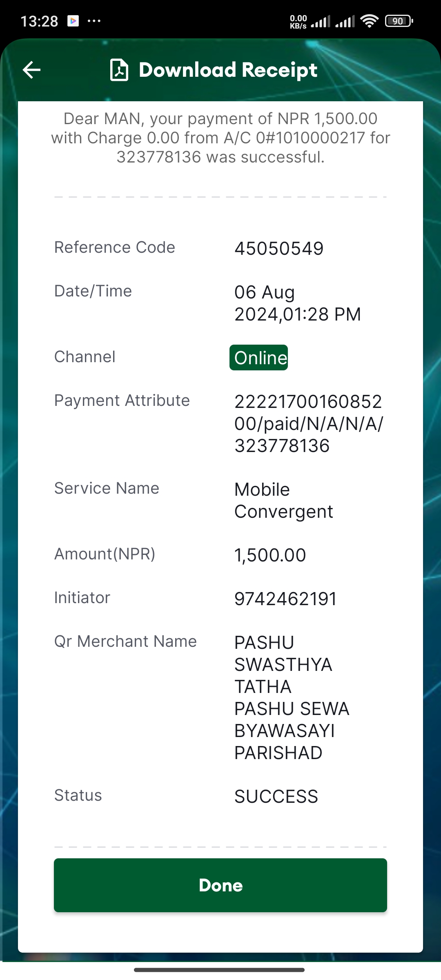This screenshot has height=980, width=441.
Task: Tap the initiator number 9742462191
Action: (285, 599)
